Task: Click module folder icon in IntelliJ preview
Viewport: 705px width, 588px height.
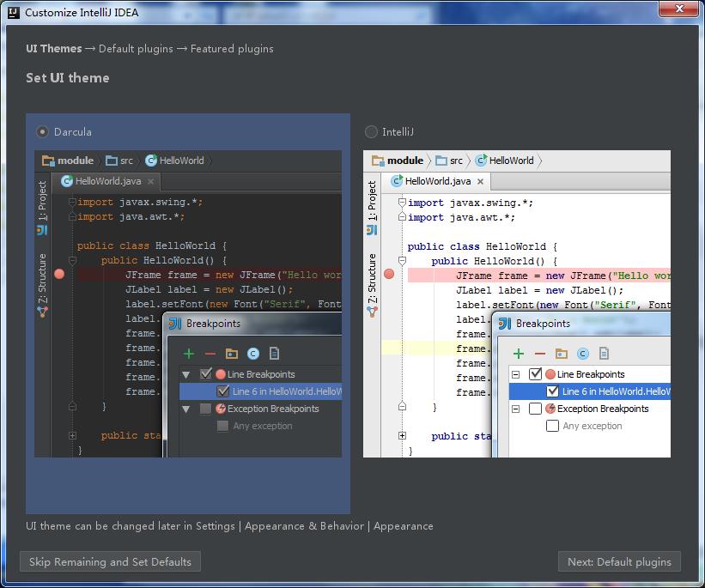Action: click(378, 161)
